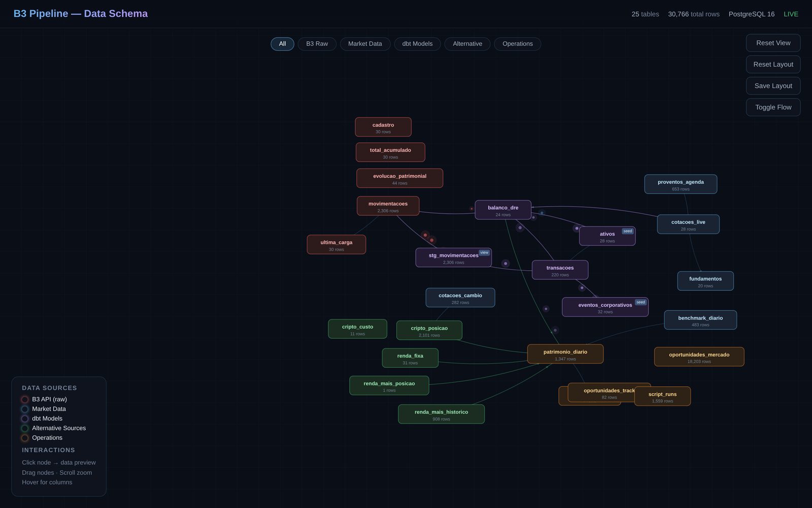Click the Reset View button
The image size is (812, 508).
773,43
